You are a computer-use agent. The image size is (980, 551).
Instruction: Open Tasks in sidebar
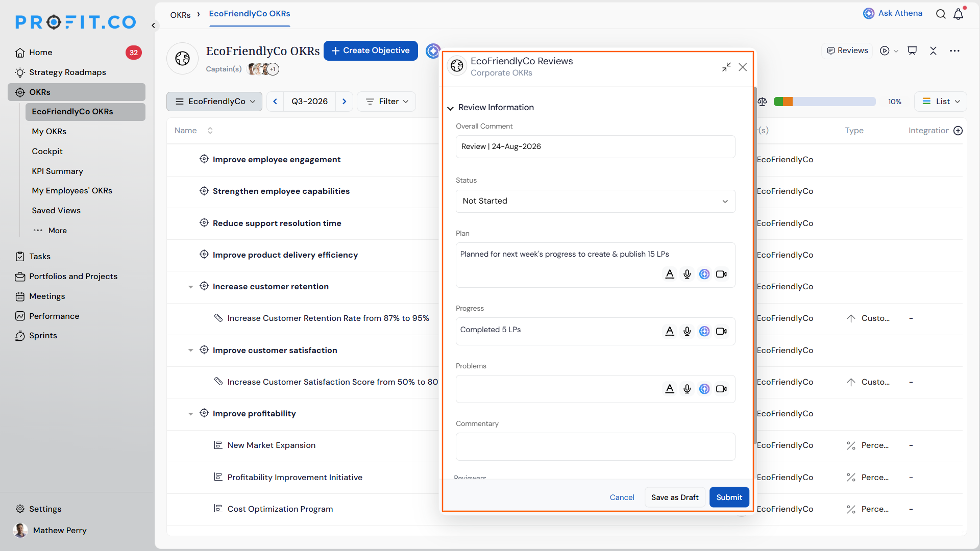40,257
